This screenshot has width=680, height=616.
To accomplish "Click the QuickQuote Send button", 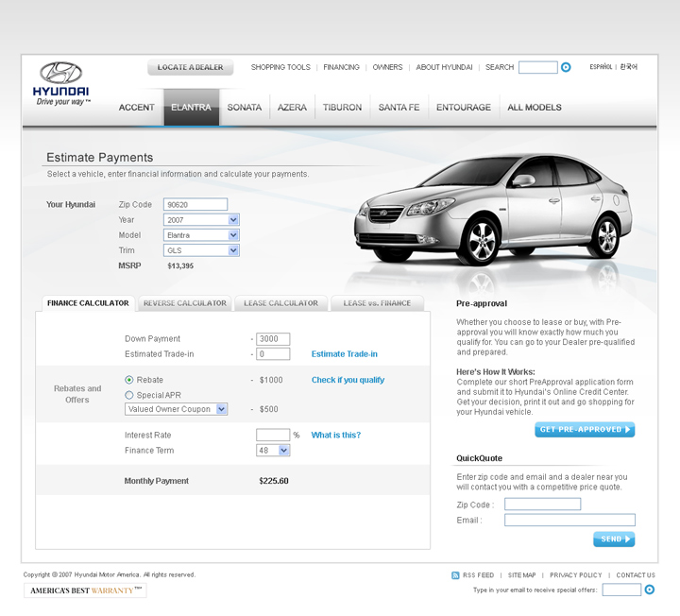I will click(x=613, y=539).
